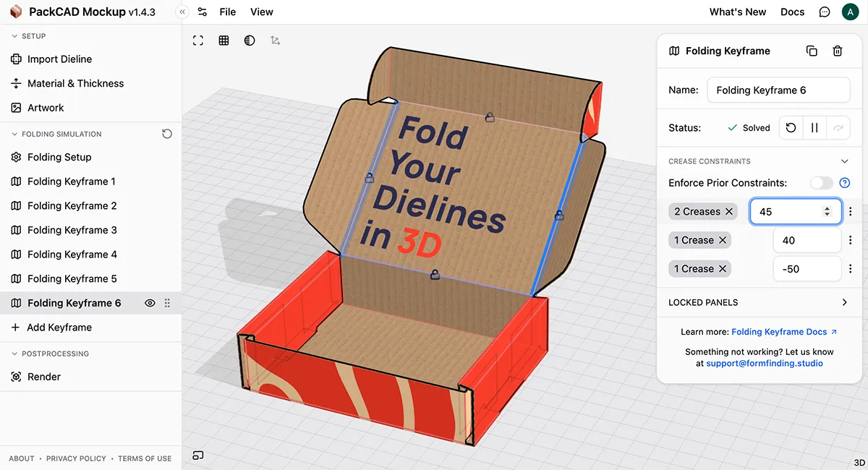The height and width of the screenshot is (470, 868).
Task: Open the PRIVACY POLICY link
Action: point(76,458)
